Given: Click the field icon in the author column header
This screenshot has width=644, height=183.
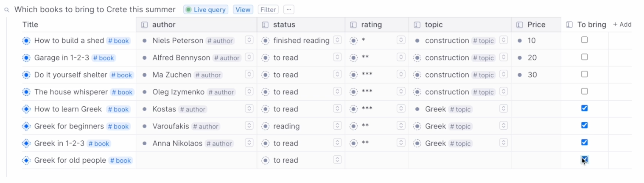Looking at the screenshot, I should 144,25.
